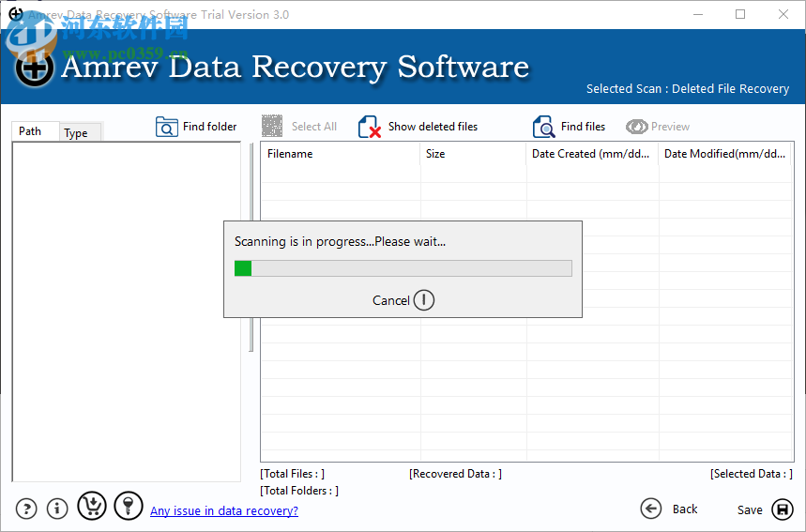This screenshot has height=532, width=806.
Task: Click the Show deleted files icon
Action: [x=370, y=127]
